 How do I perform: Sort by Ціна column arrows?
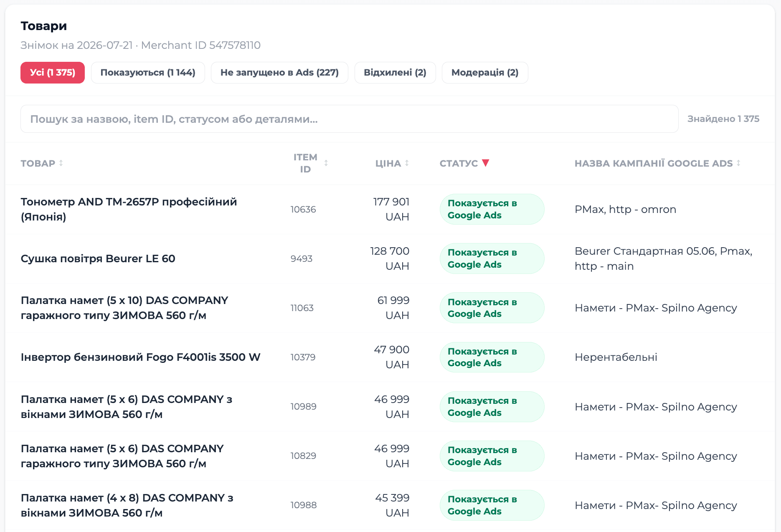407,163
